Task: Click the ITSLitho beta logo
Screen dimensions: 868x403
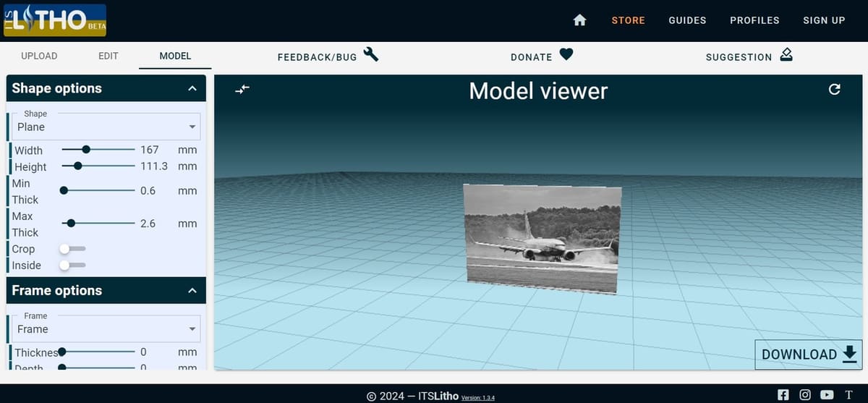Action: [55, 20]
